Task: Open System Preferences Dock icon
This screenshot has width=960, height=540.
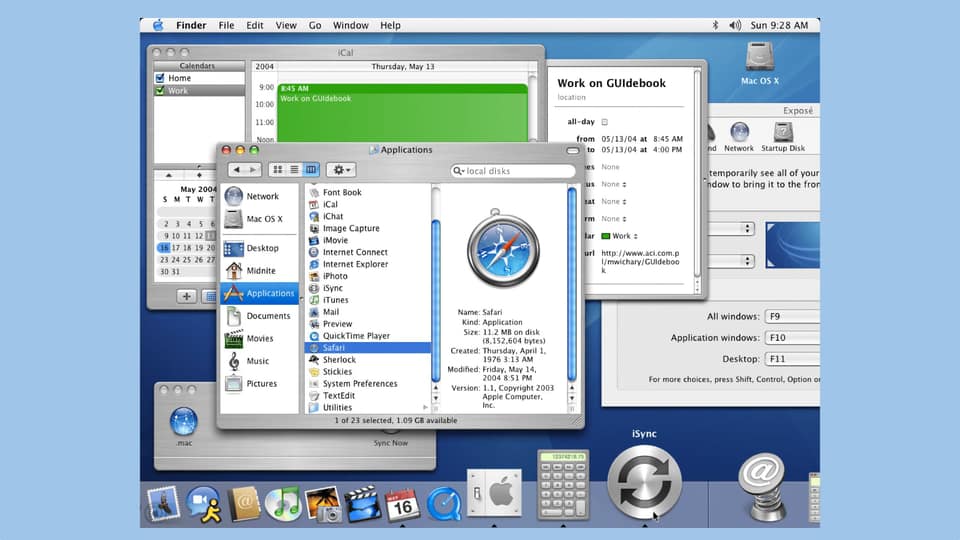Action: [495, 493]
